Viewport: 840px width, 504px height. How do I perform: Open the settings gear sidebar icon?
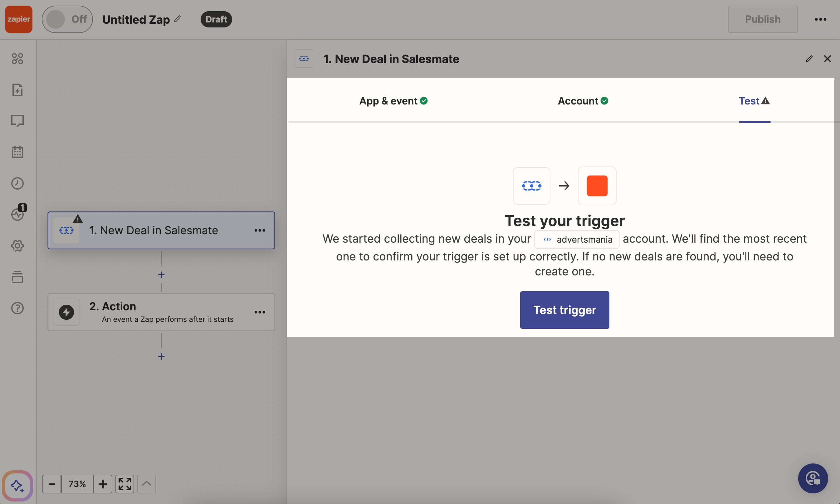[17, 245]
